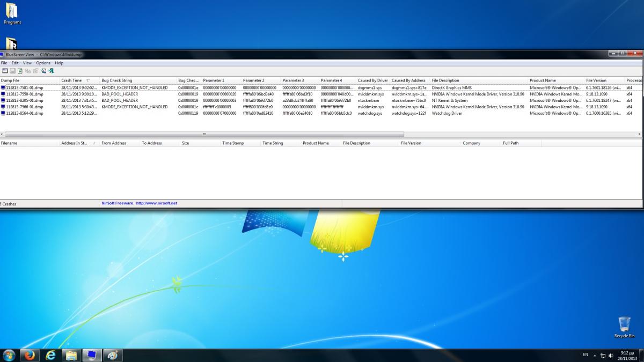Sort by the Full Path column header

tap(521, 143)
